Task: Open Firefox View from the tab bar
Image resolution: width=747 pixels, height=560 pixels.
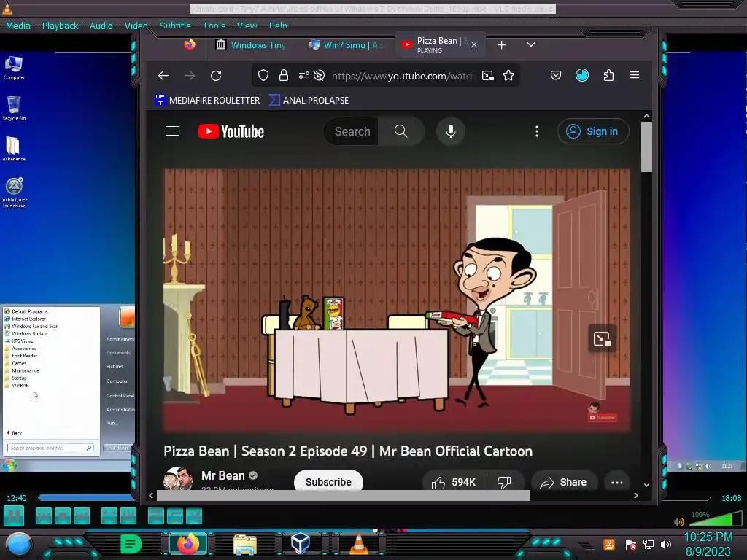Action: (190, 44)
